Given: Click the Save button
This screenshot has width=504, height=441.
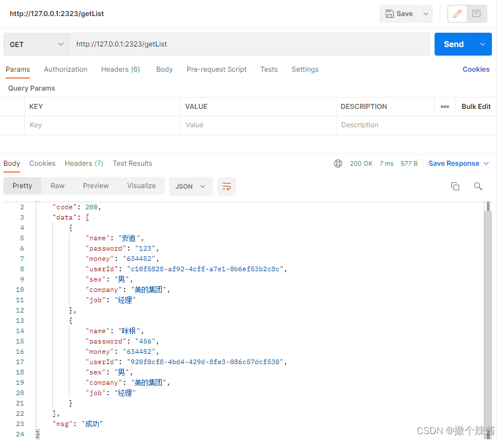Looking at the screenshot, I should point(398,14).
